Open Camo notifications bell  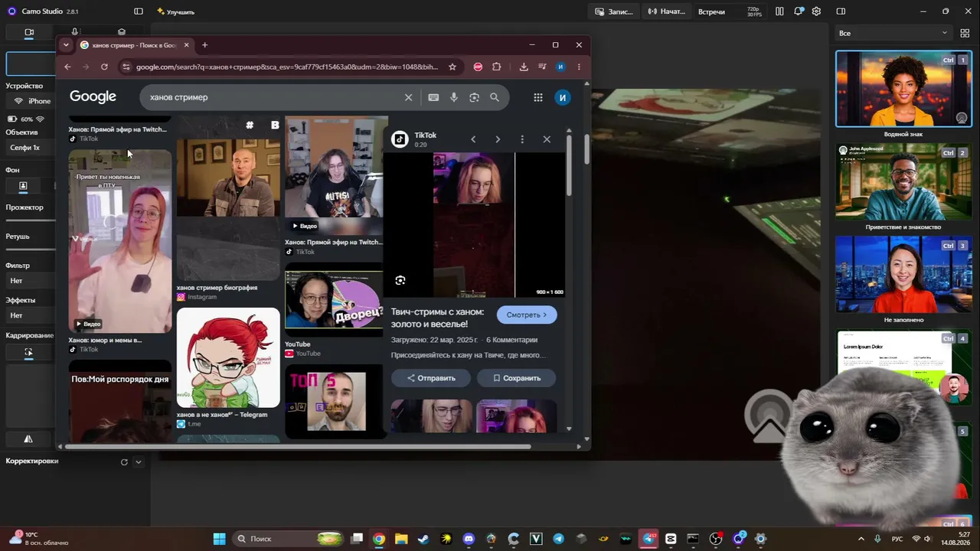799,11
